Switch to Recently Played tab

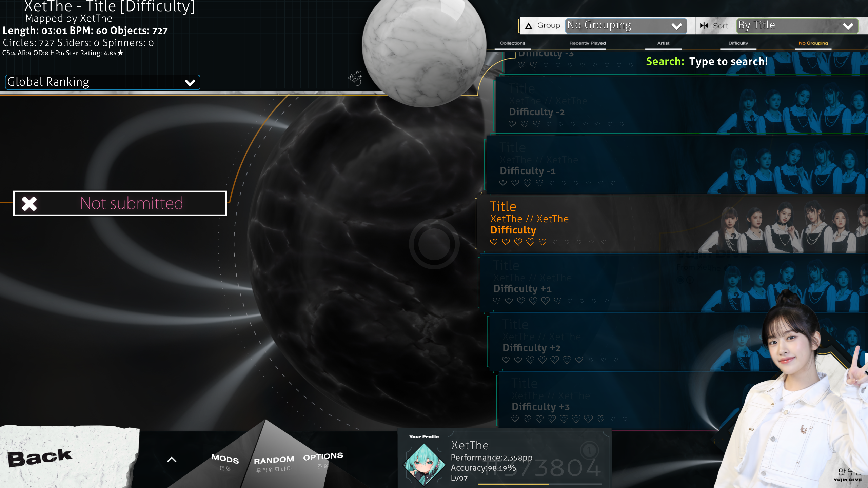[x=587, y=43]
